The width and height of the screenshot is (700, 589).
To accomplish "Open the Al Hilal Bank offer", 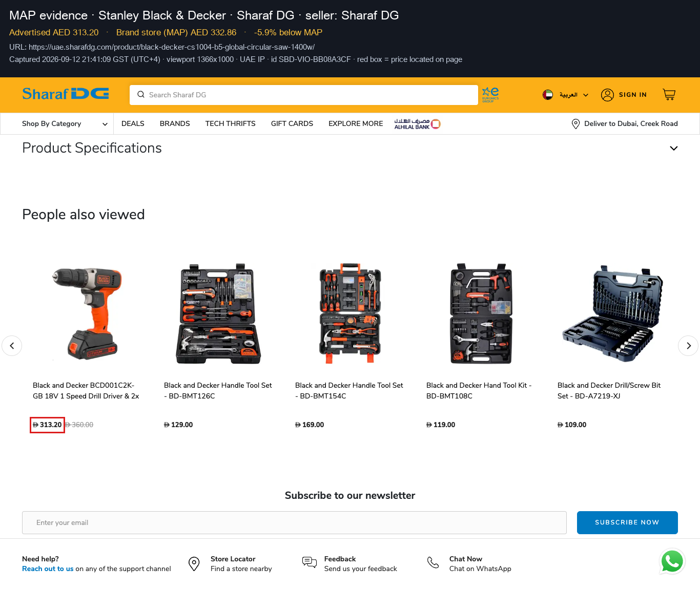I will pos(418,124).
